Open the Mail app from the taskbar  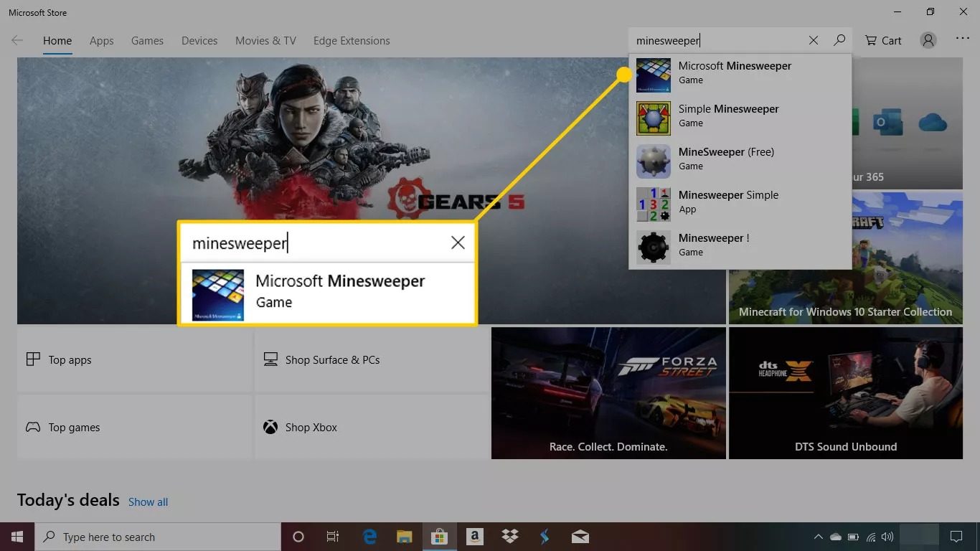point(580,537)
